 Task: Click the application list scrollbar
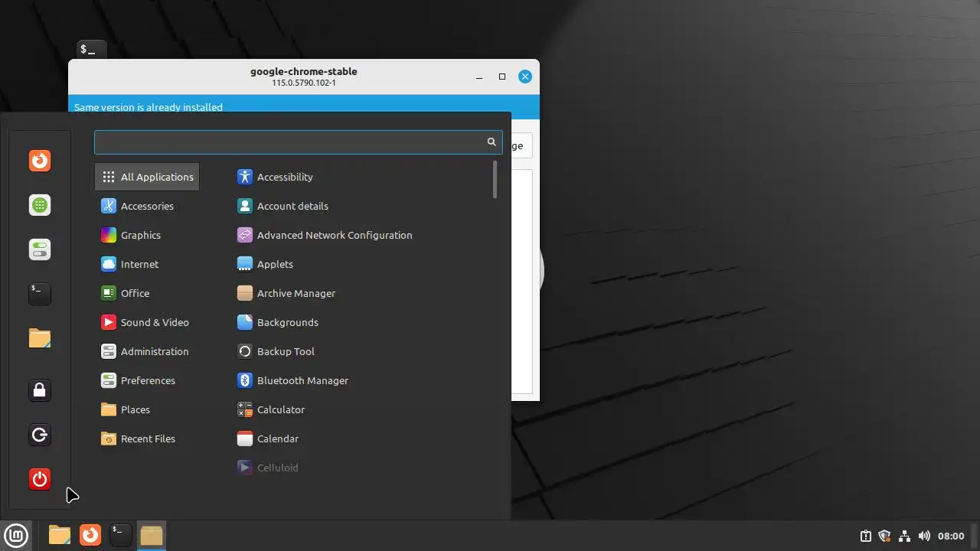pyautogui.click(x=495, y=179)
